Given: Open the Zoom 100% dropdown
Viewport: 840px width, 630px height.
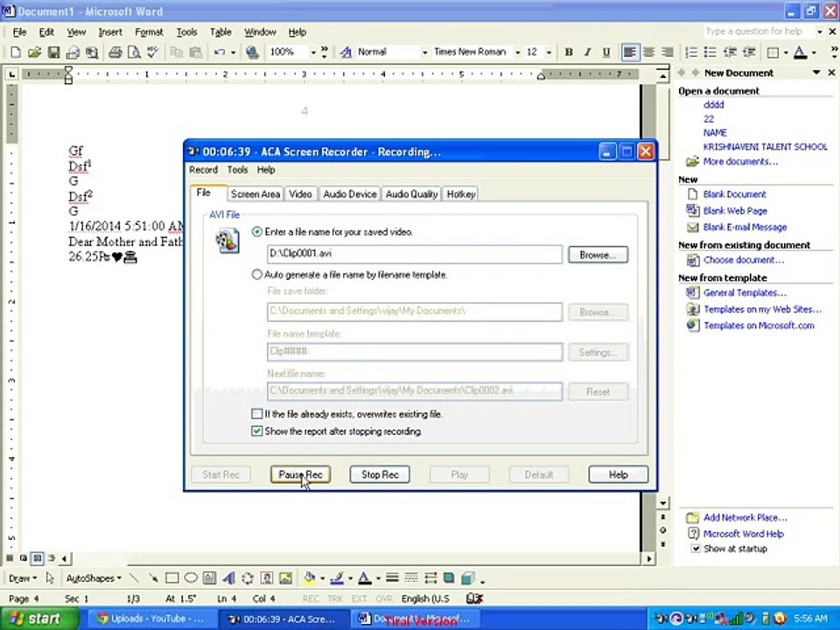Looking at the screenshot, I should [x=313, y=52].
